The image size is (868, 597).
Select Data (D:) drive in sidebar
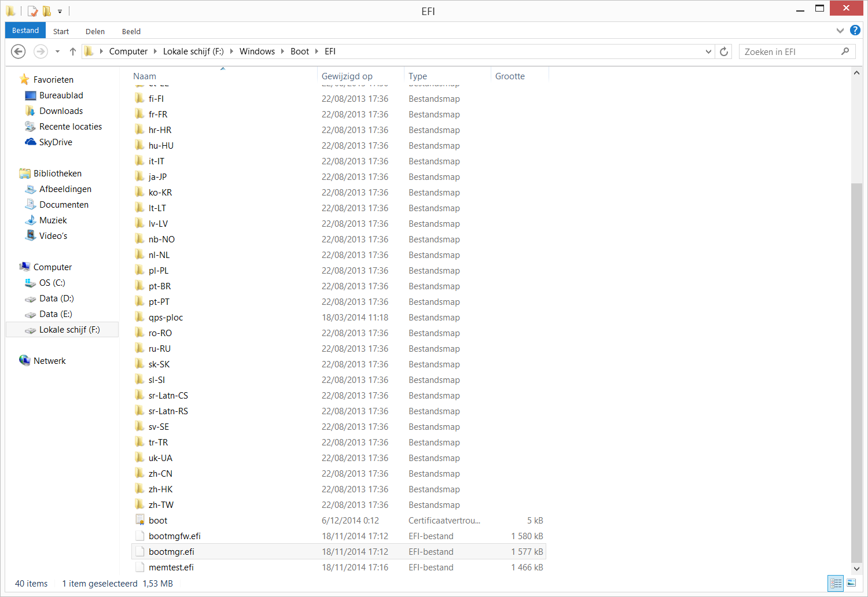(x=56, y=298)
